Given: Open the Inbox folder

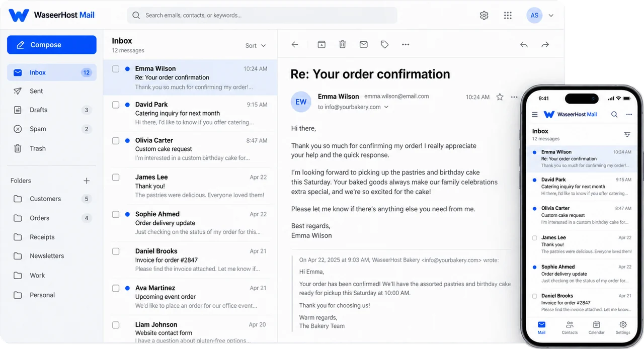Looking at the screenshot, I should click(52, 72).
